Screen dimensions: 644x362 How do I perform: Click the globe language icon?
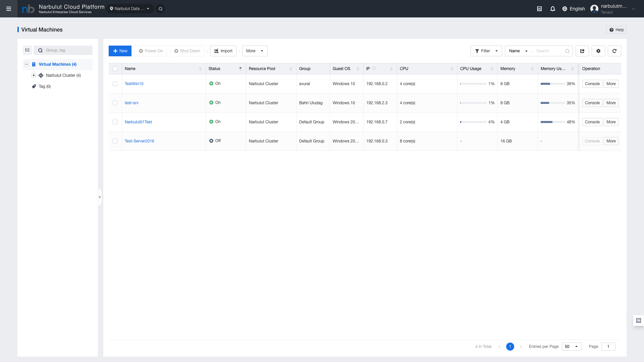pos(565,9)
